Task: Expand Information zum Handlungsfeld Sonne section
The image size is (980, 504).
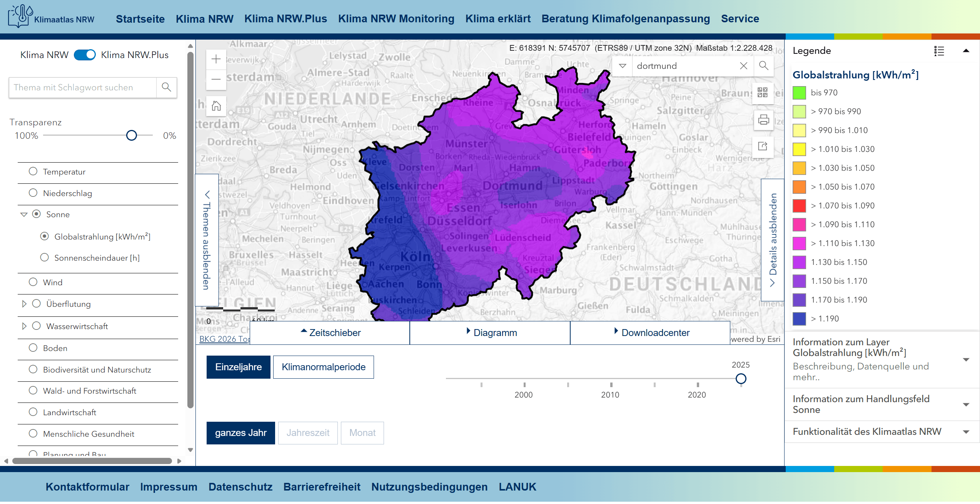Action: point(966,404)
